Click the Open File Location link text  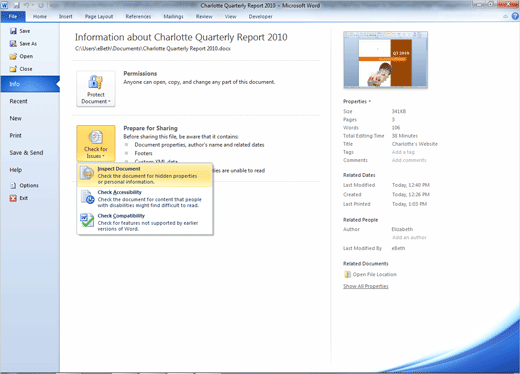375,274
